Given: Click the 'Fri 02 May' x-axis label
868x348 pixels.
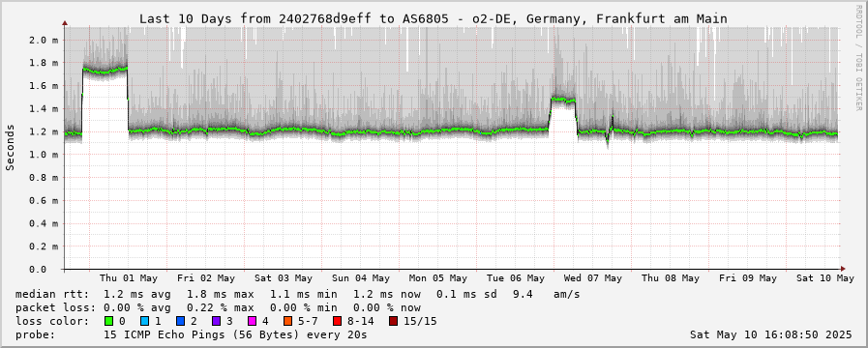Looking at the screenshot, I should tap(206, 278).
